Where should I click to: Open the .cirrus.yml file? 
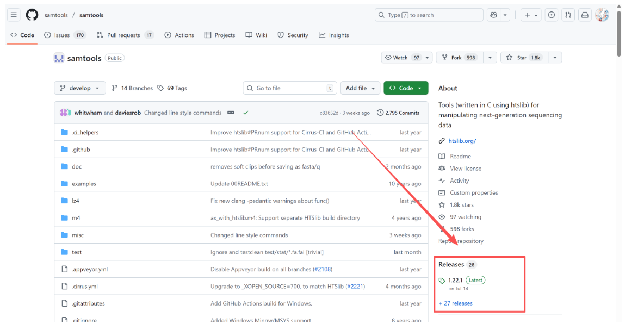[x=85, y=287]
